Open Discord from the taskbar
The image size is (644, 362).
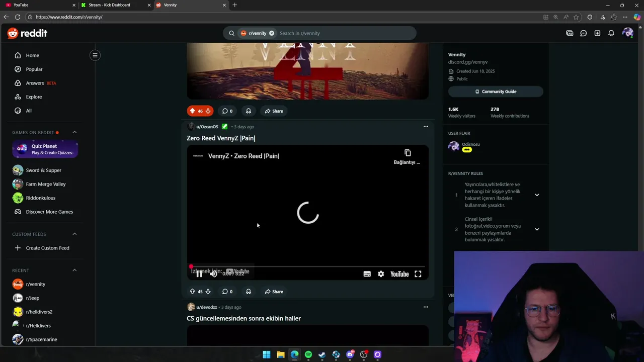350,354
